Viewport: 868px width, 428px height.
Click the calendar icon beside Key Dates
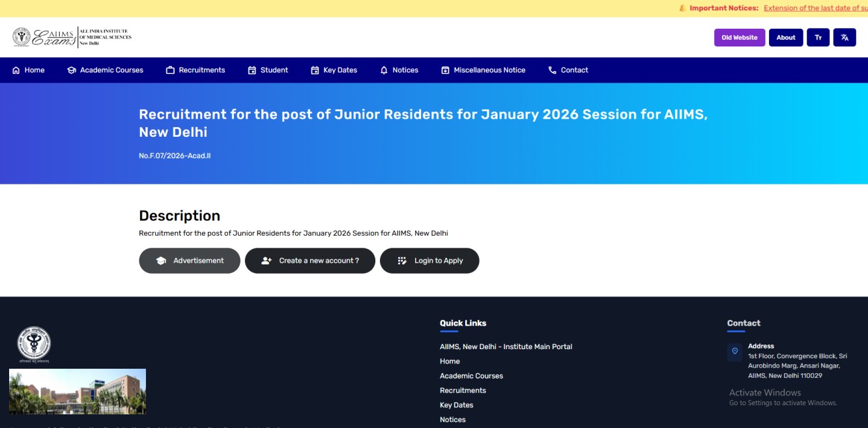point(315,70)
